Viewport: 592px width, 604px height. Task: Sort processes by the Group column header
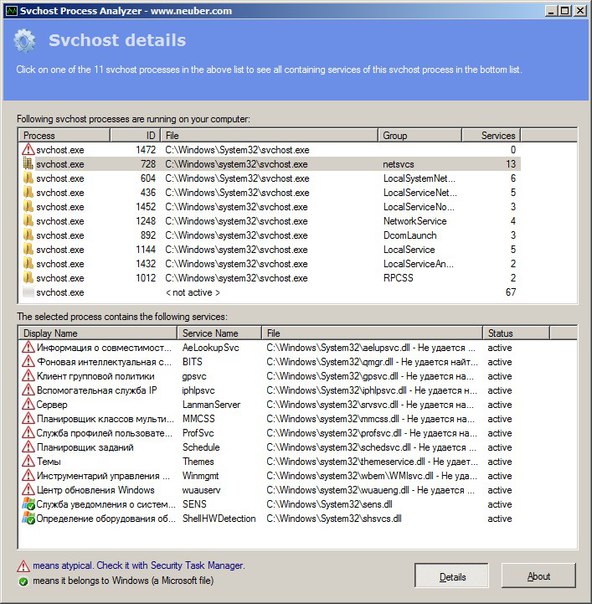pos(419,135)
